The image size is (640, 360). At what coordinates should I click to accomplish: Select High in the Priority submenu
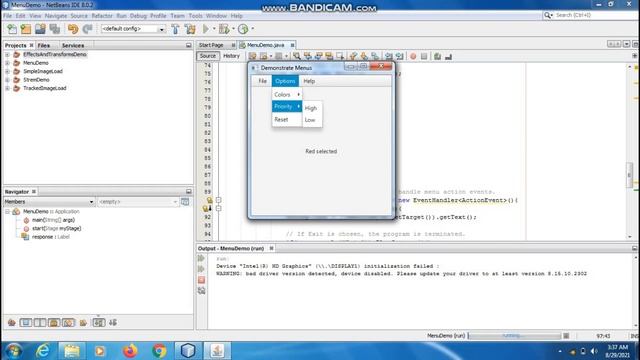point(311,108)
